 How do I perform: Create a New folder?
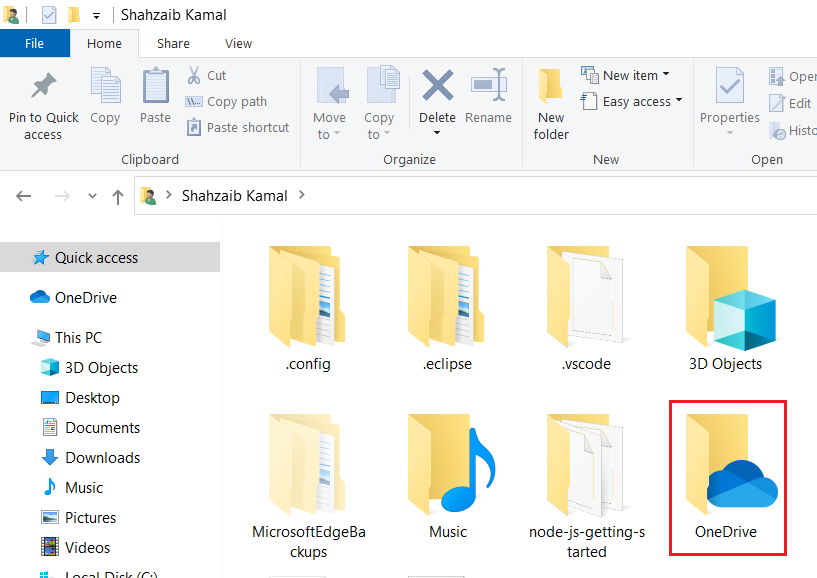point(551,104)
